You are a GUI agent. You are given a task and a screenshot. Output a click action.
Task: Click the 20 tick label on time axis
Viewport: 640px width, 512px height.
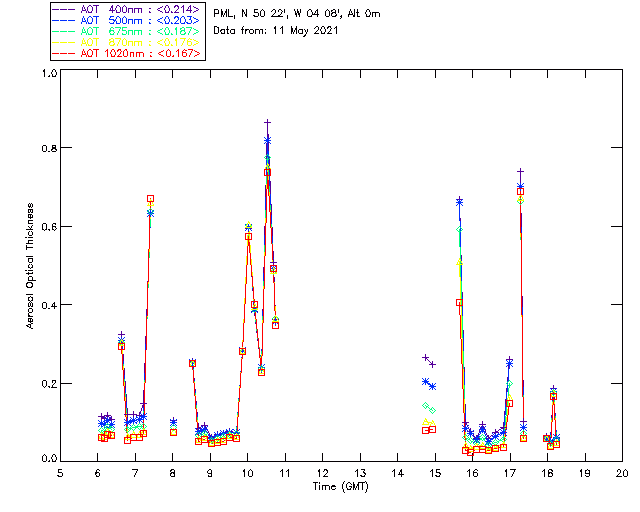tap(622, 472)
